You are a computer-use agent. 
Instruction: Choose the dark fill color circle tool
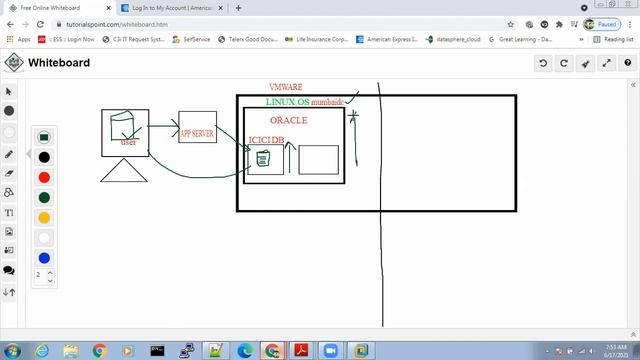[9, 111]
